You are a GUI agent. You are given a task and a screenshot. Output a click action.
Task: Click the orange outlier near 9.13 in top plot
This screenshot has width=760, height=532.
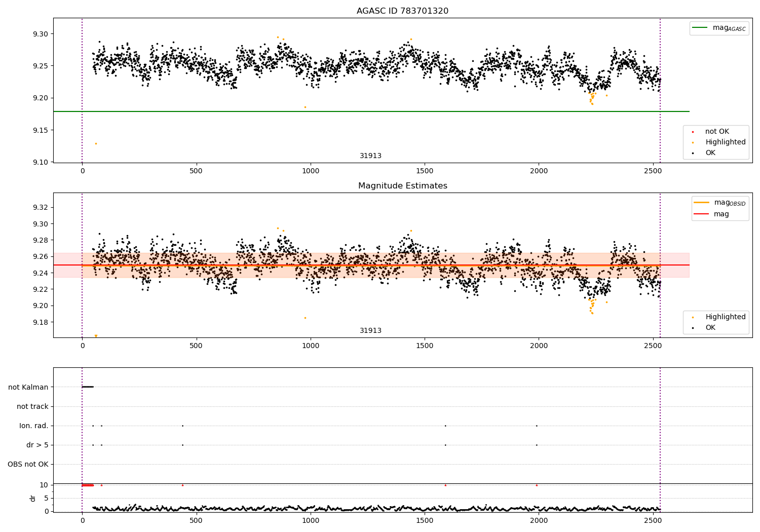click(96, 143)
